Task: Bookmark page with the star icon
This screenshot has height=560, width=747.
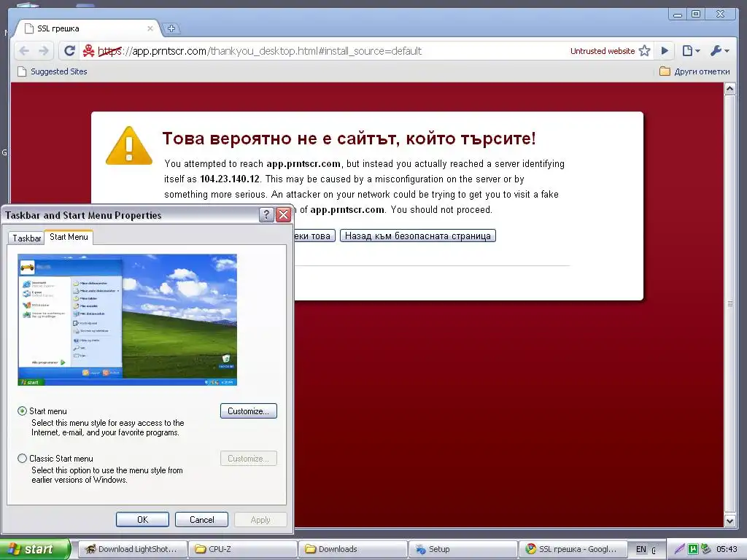Action: [x=645, y=51]
